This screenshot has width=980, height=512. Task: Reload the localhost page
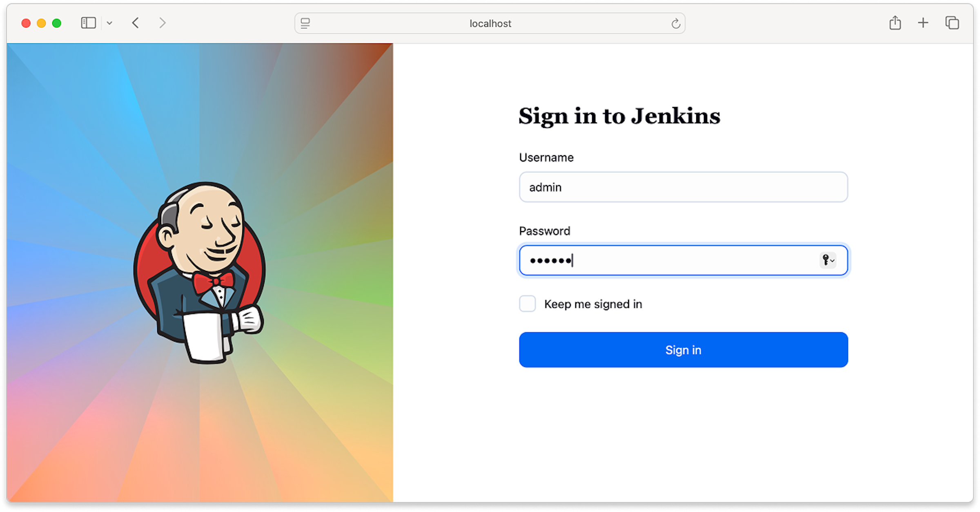click(676, 23)
